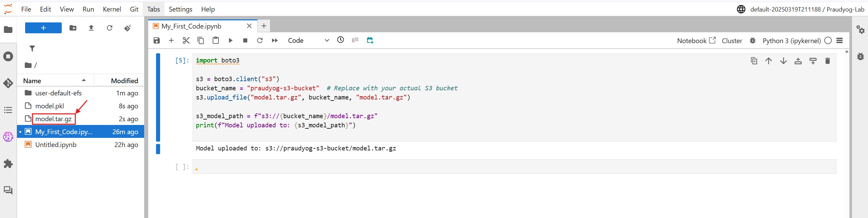Click the blue new launcher button
The width and height of the screenshot is (868, 218).
click(43, 28)
